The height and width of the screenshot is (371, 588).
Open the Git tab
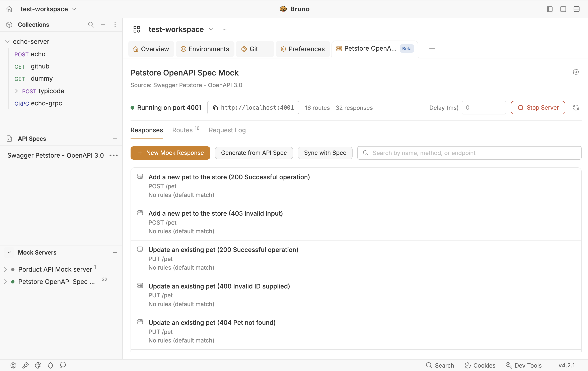point(255,49)
